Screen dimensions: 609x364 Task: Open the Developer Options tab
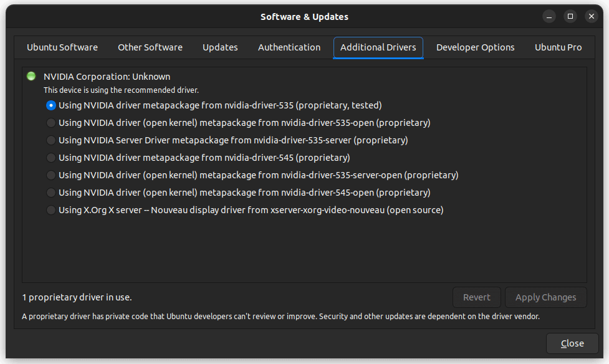coord(476,47)
